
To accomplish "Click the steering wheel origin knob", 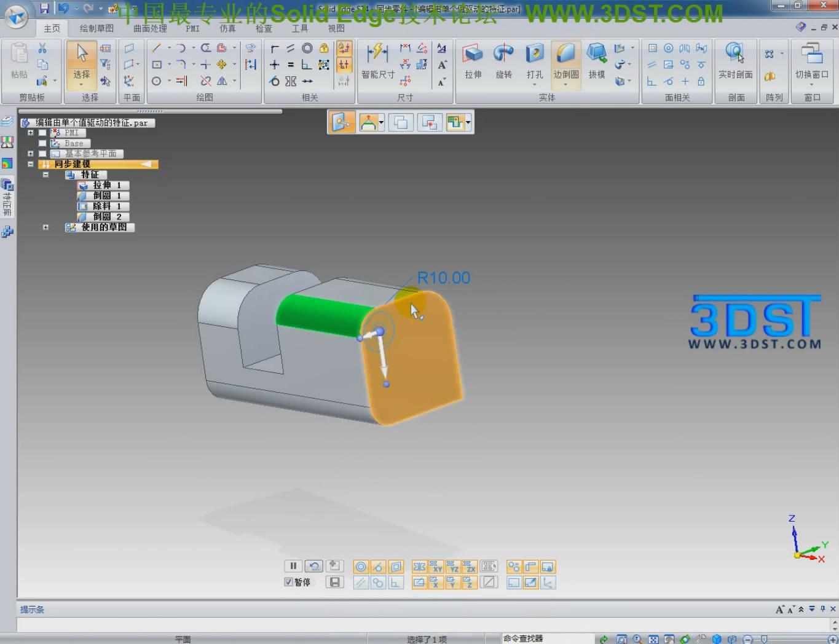I will tap(379, 332).
